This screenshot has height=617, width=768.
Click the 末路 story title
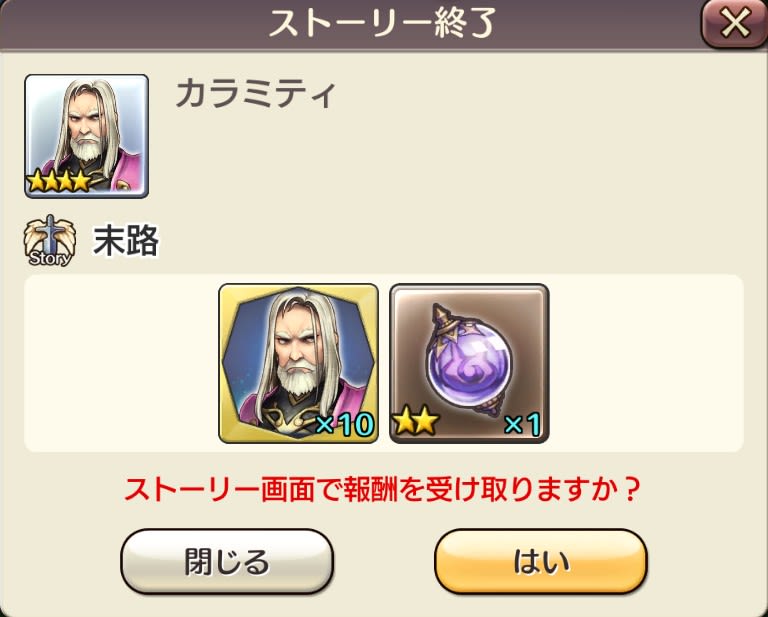pos(126,240)
